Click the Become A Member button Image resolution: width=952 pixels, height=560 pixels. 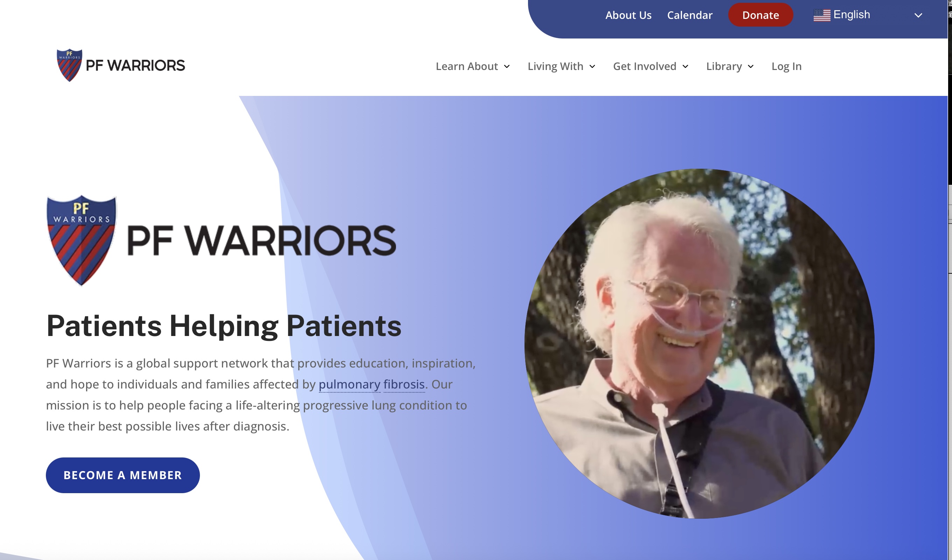point(123,475)
